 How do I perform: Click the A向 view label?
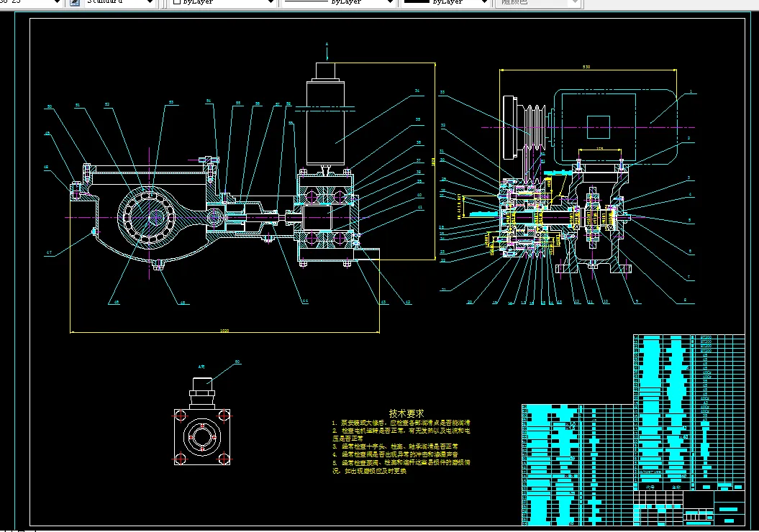(202, 367)
